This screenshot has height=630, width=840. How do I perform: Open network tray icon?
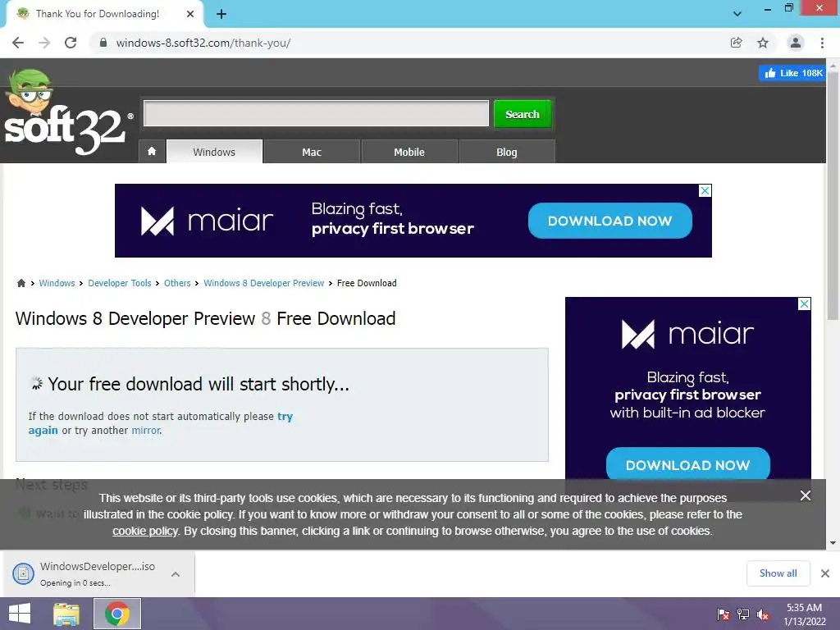pos(743,614)
